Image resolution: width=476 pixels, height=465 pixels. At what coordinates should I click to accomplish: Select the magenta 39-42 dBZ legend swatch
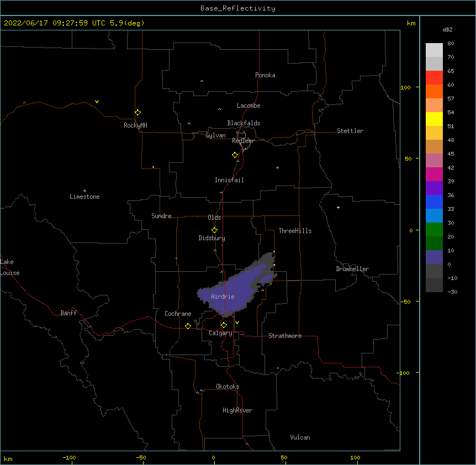(x=434, y=174)
